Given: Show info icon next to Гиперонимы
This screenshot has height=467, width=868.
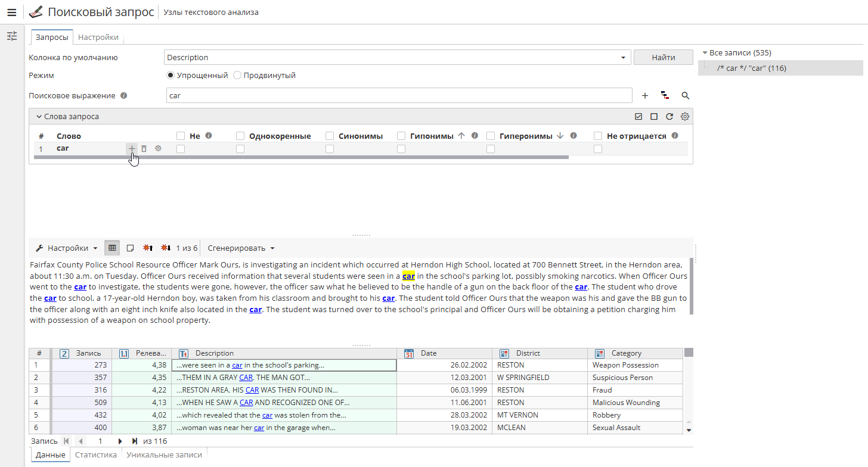Looking at the screenshot, I should pyautogui.click(x=573, y=136).
